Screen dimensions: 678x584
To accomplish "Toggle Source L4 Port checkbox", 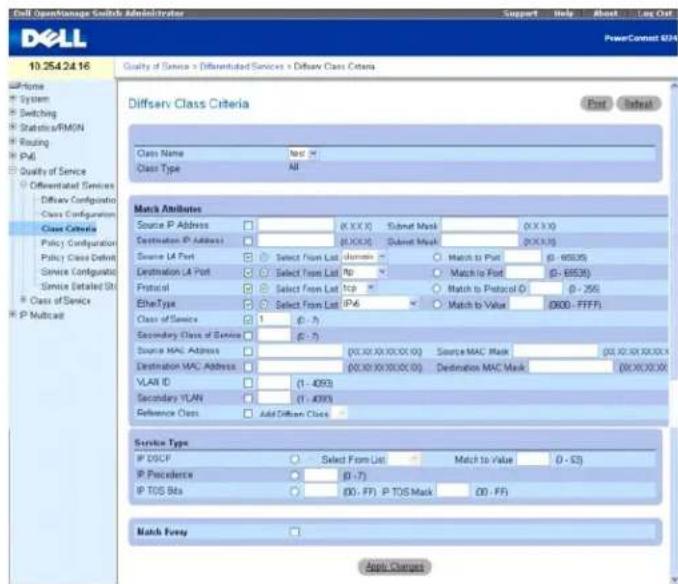I will pos(248,257).
